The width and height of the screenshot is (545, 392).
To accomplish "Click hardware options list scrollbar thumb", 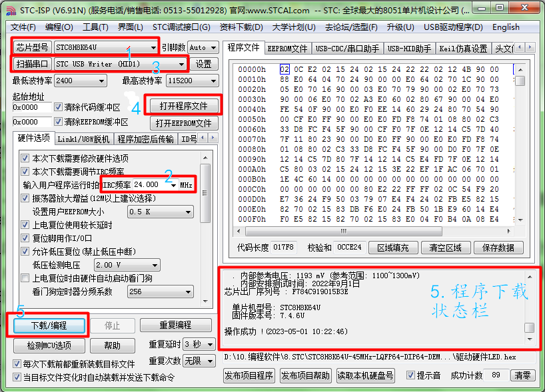I will (205, 193).
